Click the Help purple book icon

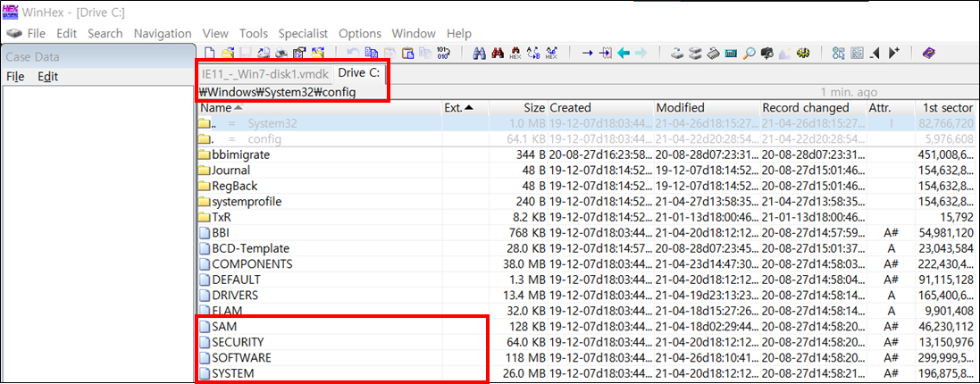pyautogui.click(x=929, y=53)
